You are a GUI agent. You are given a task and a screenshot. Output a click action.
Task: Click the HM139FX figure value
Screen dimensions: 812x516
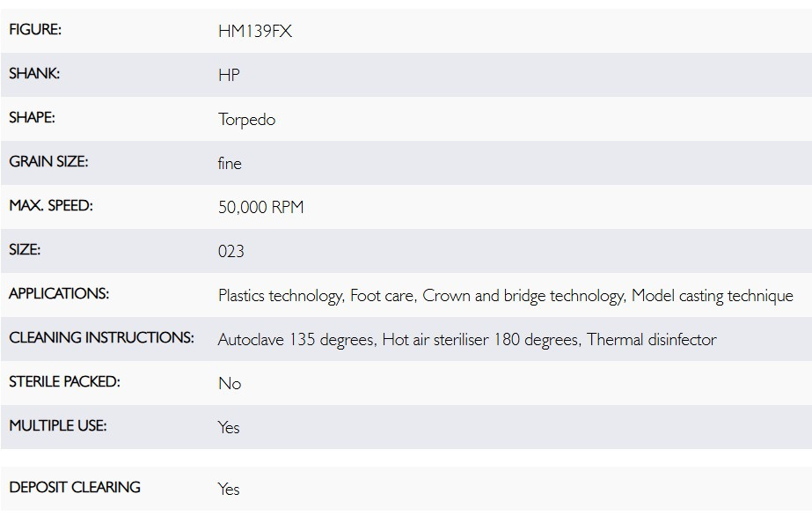click(x=255, y=31)
